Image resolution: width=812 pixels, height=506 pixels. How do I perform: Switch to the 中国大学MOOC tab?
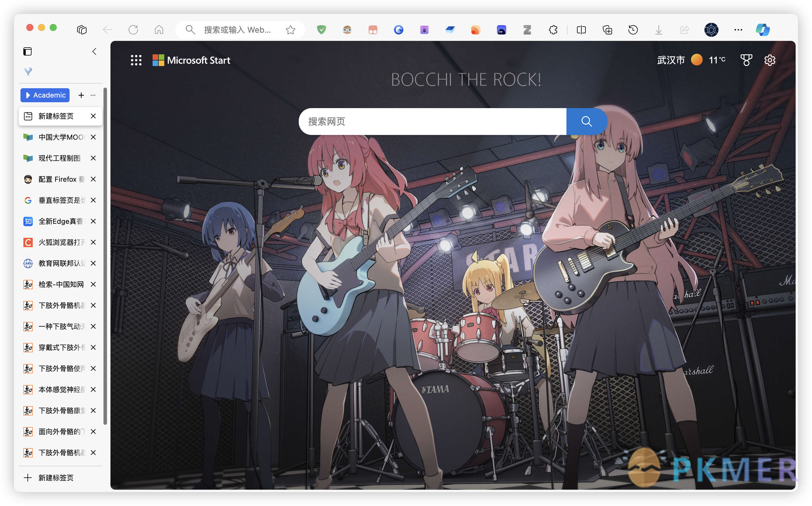point(60,137)
